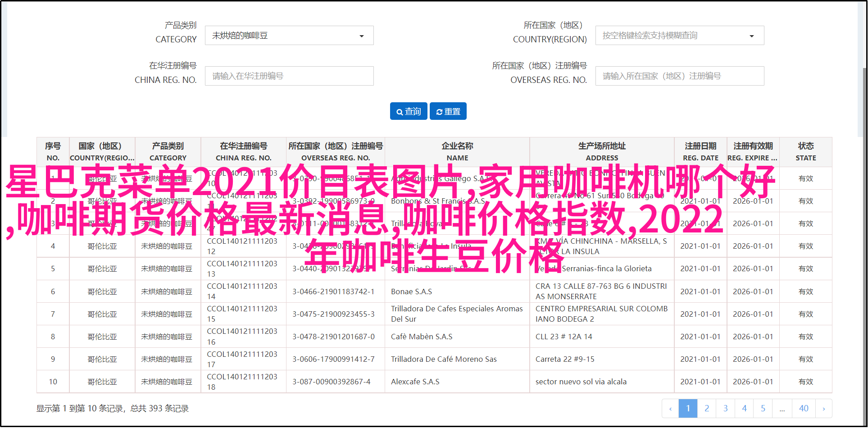868x428 pixels.
Task: Click overseas number 3-0466-21901183742-1
Action: [x=333, y=291]
